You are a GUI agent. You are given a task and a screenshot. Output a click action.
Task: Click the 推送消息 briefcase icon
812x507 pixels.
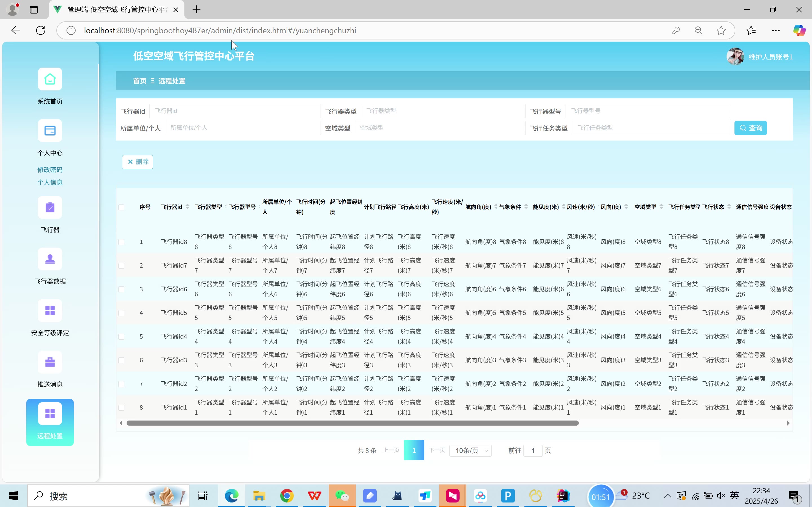pyautogui.click(x=50, y=362)
